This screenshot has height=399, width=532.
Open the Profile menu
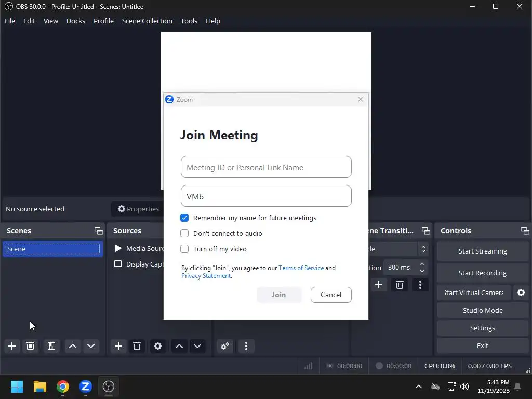point(103,21)
